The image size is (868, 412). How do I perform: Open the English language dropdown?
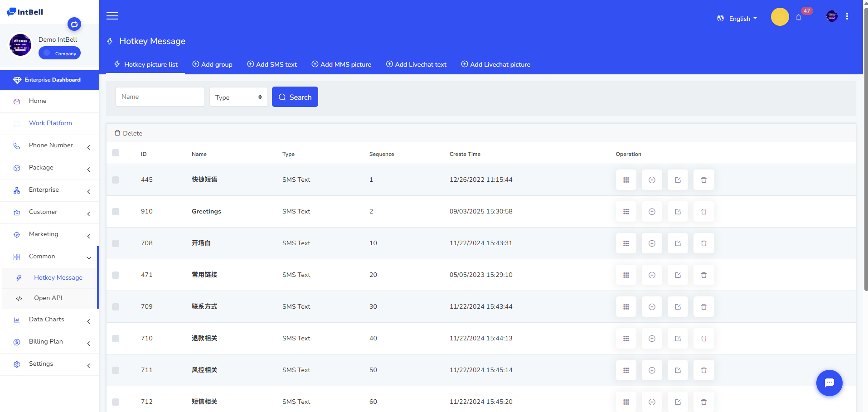(737, 19)
